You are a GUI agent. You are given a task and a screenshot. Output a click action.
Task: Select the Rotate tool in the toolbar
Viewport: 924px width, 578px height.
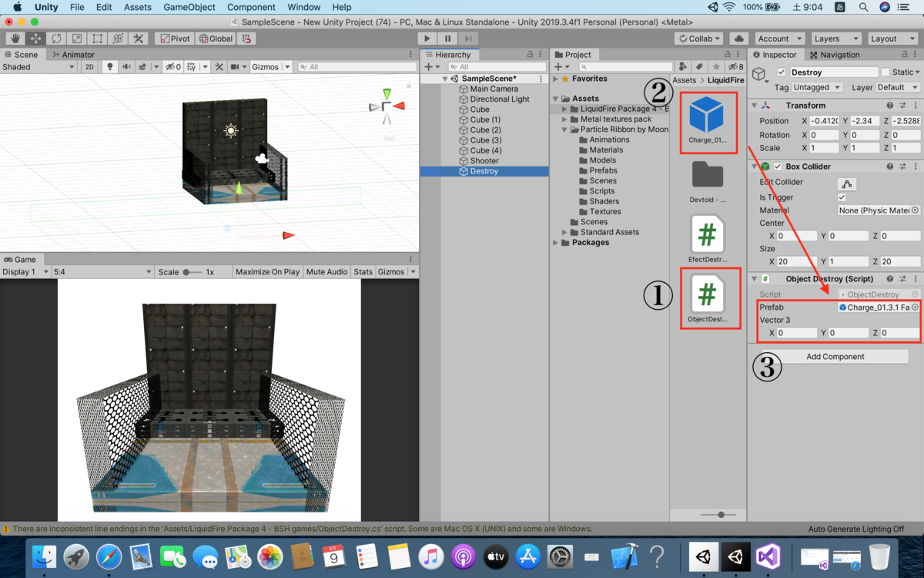coord(56,39)
